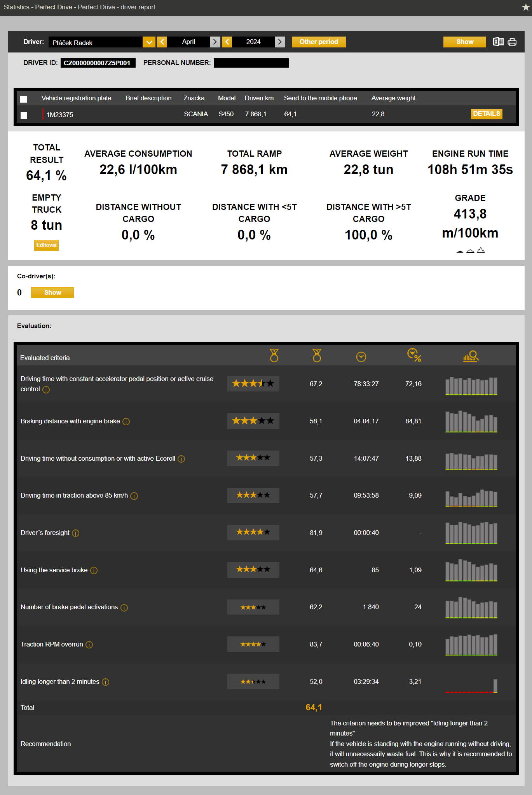The height and width of the screenshot is (795, 532).
Task: Go to previous month before April
Action: click(162, 42)
